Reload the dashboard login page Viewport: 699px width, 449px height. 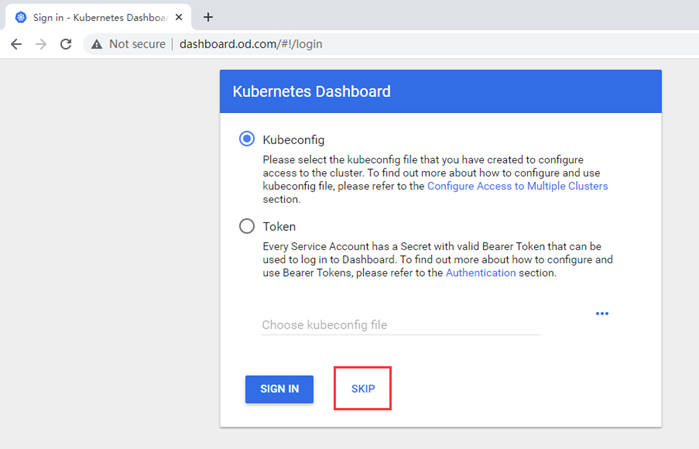tap(66, 44)
